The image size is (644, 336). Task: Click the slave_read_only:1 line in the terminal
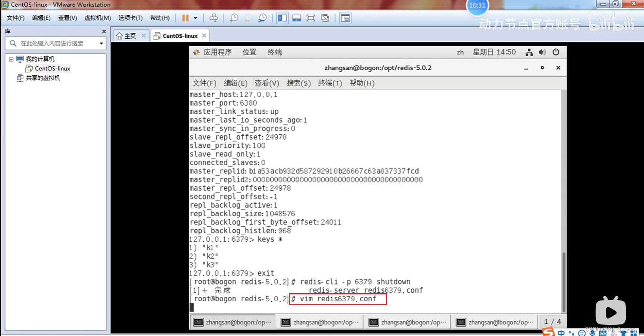pos(225,154)
